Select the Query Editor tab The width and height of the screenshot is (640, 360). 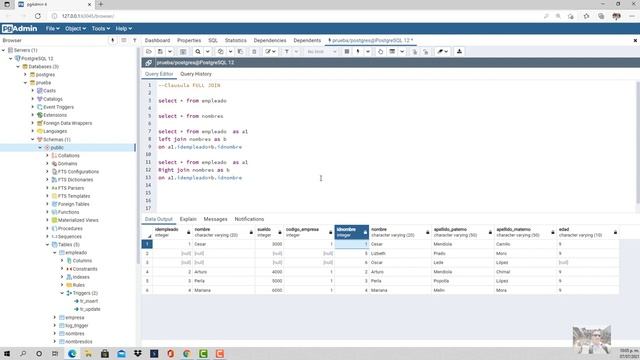tap(159, 74)
